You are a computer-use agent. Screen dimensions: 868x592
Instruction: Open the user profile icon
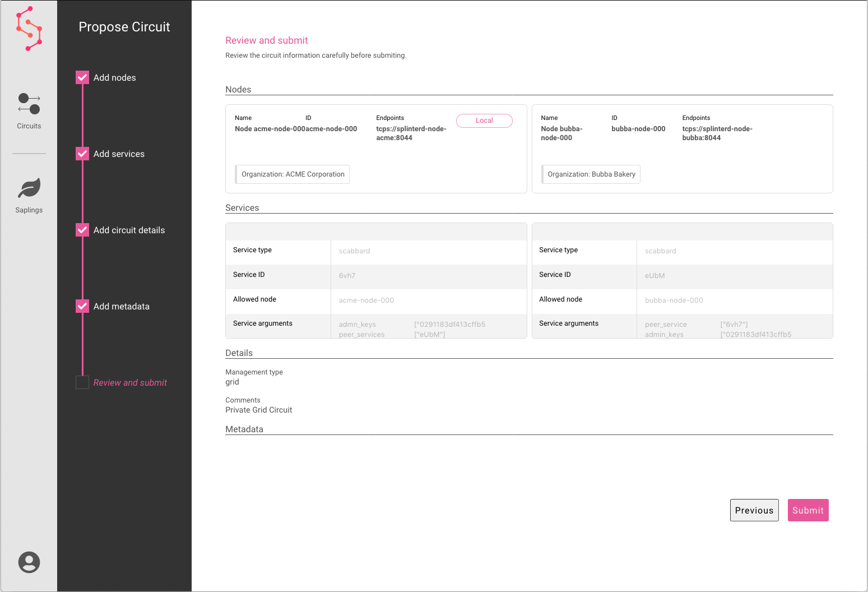(29, 562)
